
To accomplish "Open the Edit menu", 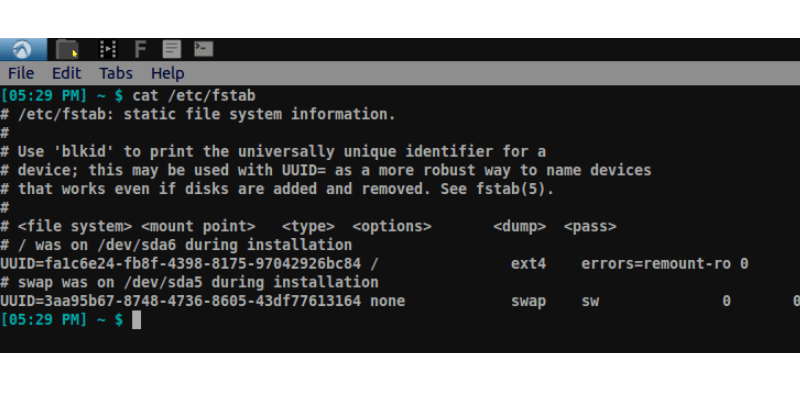I will (x=67, y=73).
